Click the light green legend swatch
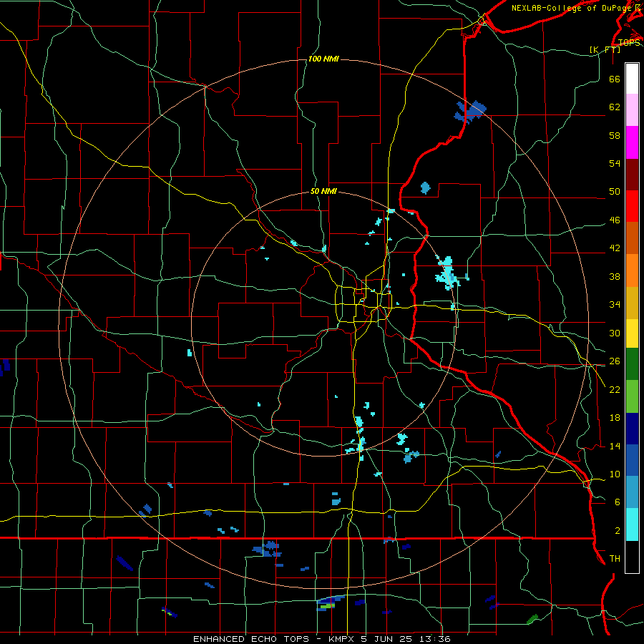The width and height of the screenshot is (644, 644). [x=632, y=396]
